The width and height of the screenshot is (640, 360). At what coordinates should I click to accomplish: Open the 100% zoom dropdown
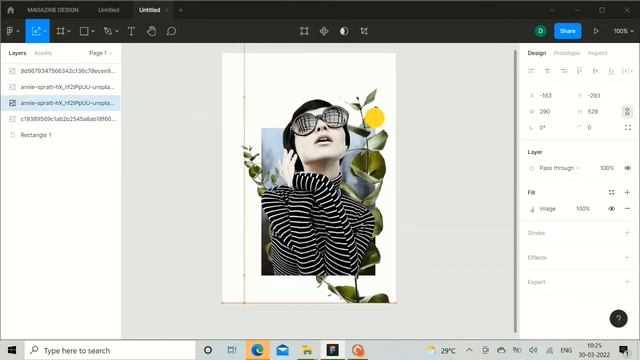624,31
